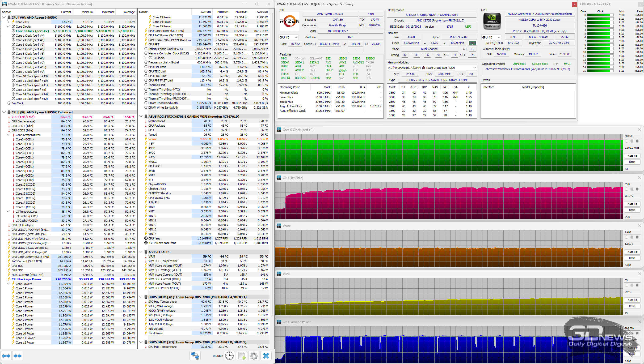The width and height of the screenshot is (644, 364).
Task: Select white background option in CPU Tctl/Tdie graph
Action: click(626, 189)
